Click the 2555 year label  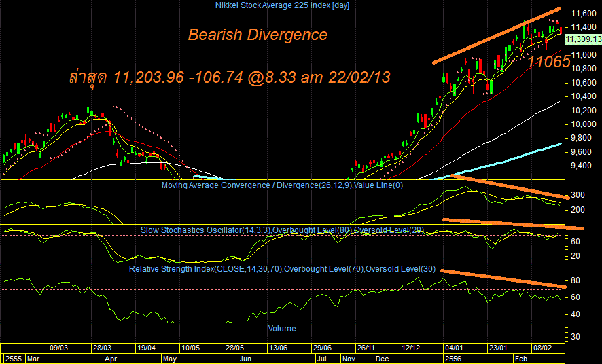click(x=14, y=359)
